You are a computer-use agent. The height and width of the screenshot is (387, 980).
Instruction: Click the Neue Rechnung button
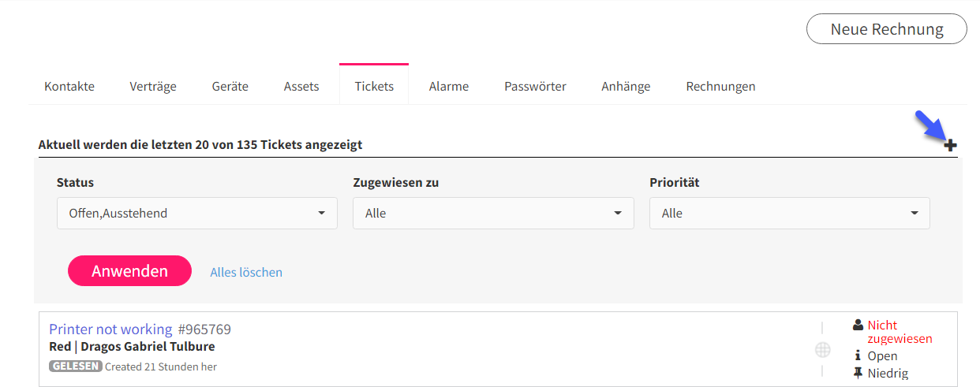tap(887, 29)
